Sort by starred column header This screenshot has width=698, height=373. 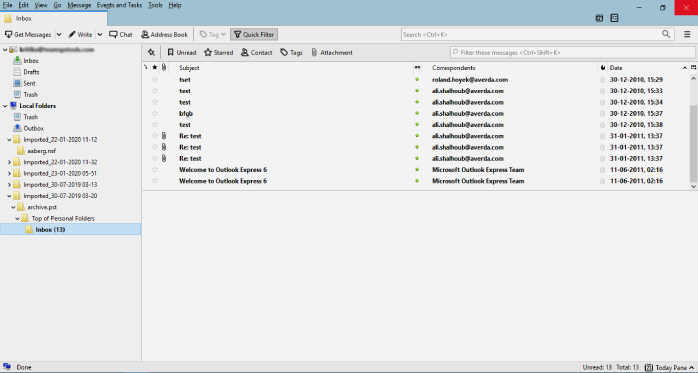[x=154, y=68]
